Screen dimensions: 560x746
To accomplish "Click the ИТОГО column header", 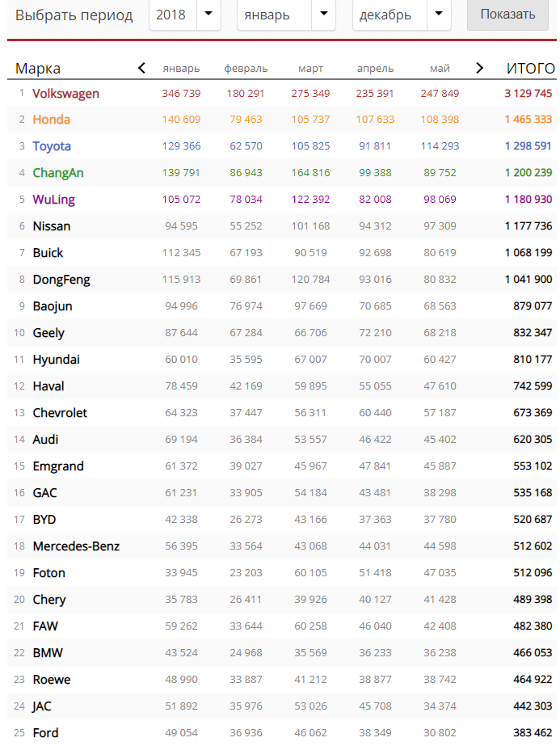I will click(x=530, y=69).
